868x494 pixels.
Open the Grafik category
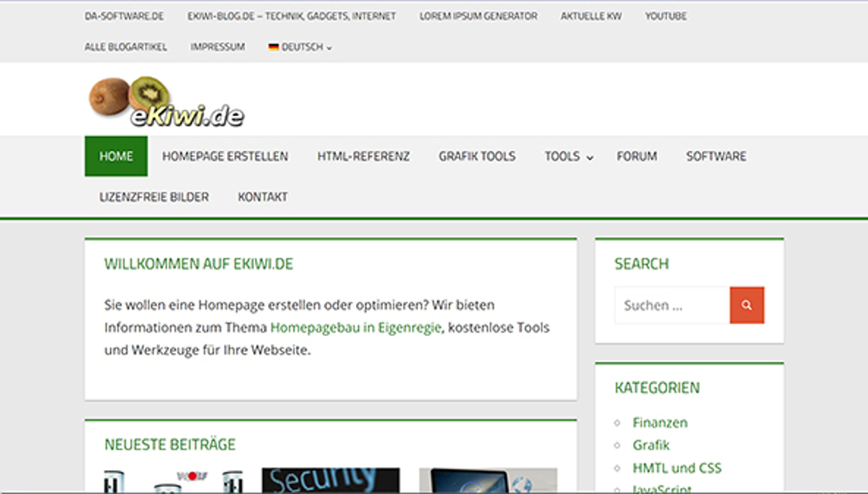tap(651, 445)
